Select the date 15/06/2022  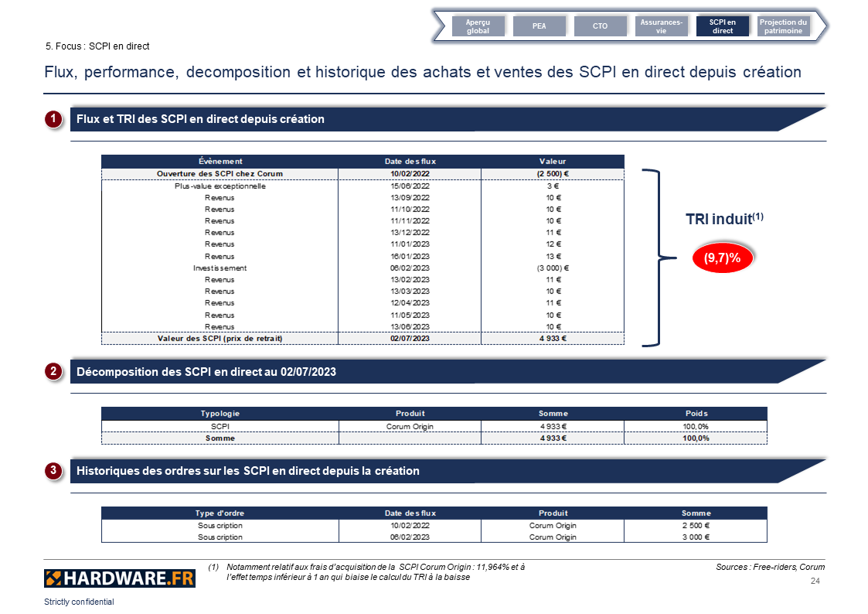point(410,186)
